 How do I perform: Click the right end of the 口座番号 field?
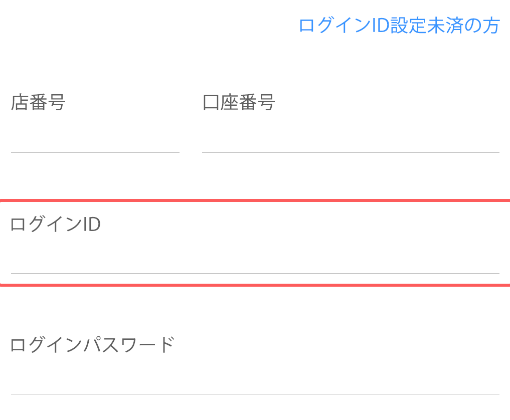[x=489, y=138]
